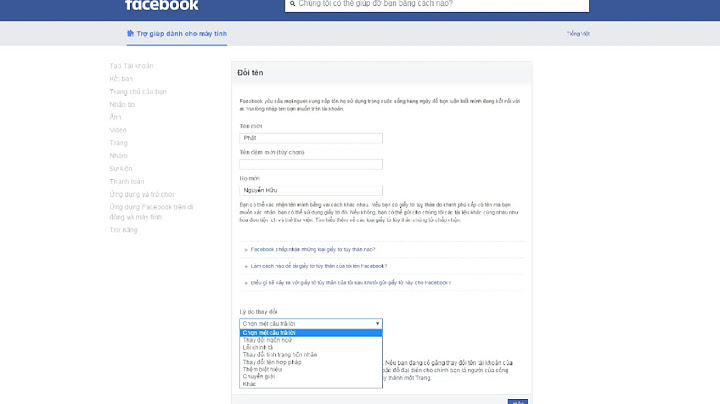Open 'Tạo Tài khoản' in the sidebar

click(x=131, y=66)
